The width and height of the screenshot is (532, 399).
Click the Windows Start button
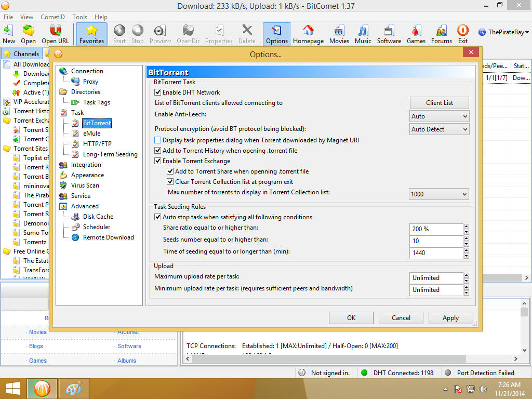point(13,389)
